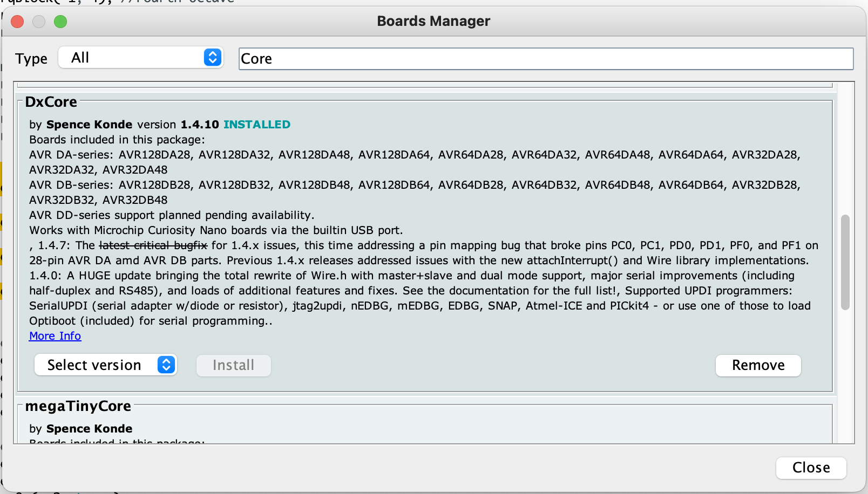Click the INSTALLED status label
868x494 pixels.
pos(257,125)
